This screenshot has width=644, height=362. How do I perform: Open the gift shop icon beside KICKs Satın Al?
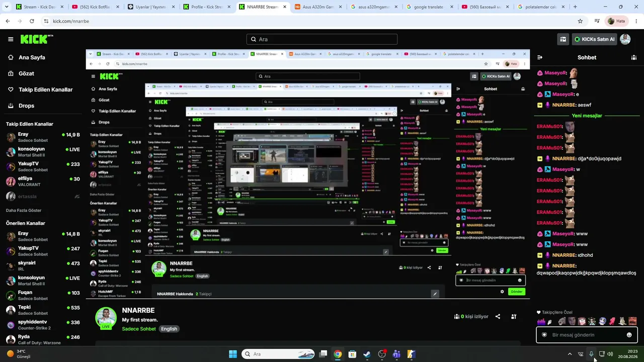(x=563, y=39)
